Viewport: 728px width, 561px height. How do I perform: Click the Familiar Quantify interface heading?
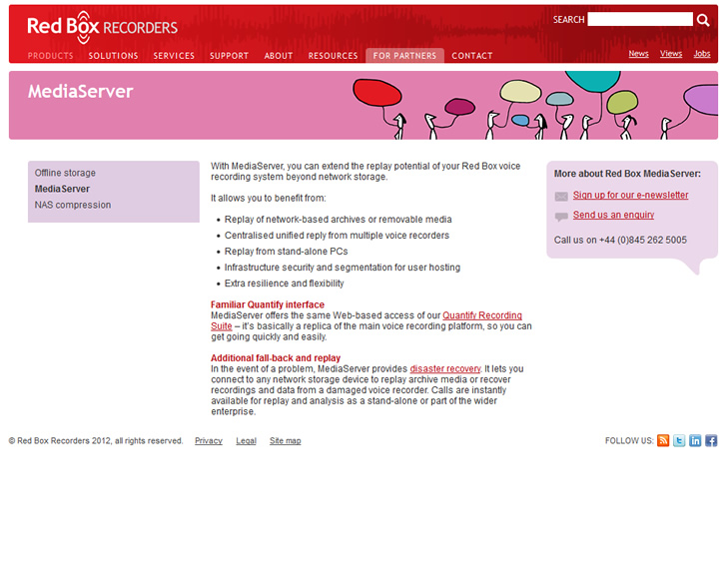pos(268,304)
